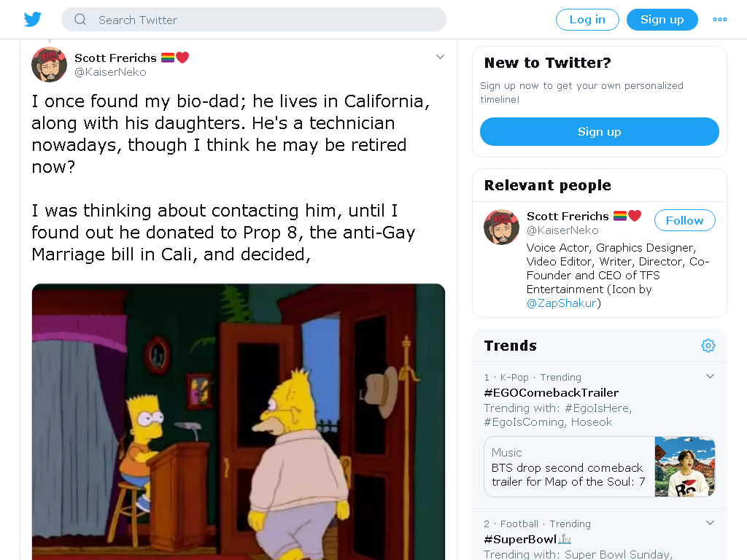Expand options for #SuperBowl trend
Image resolution: width=747 pixels, height=560 pixels.
(x=710, y=523)
